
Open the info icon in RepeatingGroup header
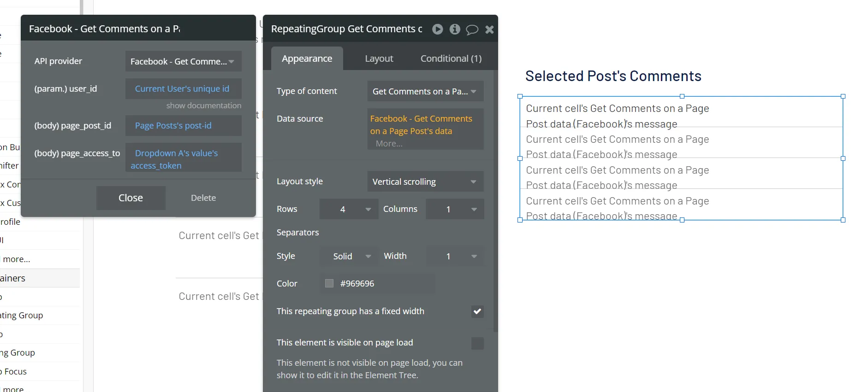click(x=455, y=29)
